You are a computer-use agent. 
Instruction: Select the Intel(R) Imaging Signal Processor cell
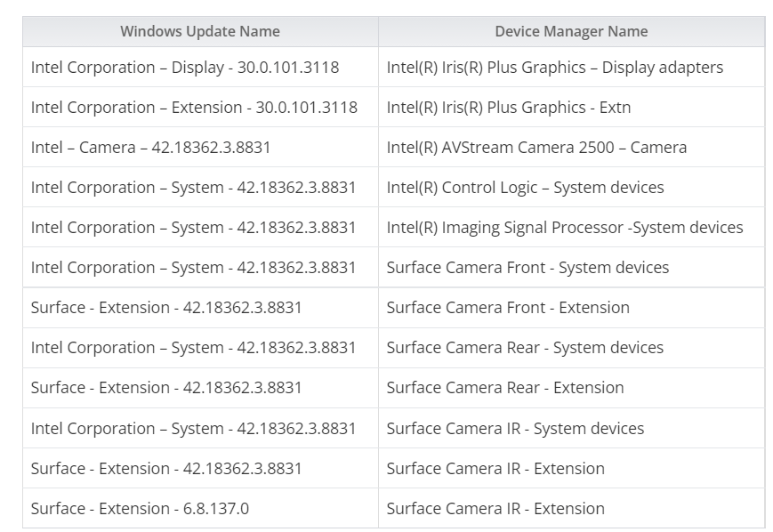point(565,228)
